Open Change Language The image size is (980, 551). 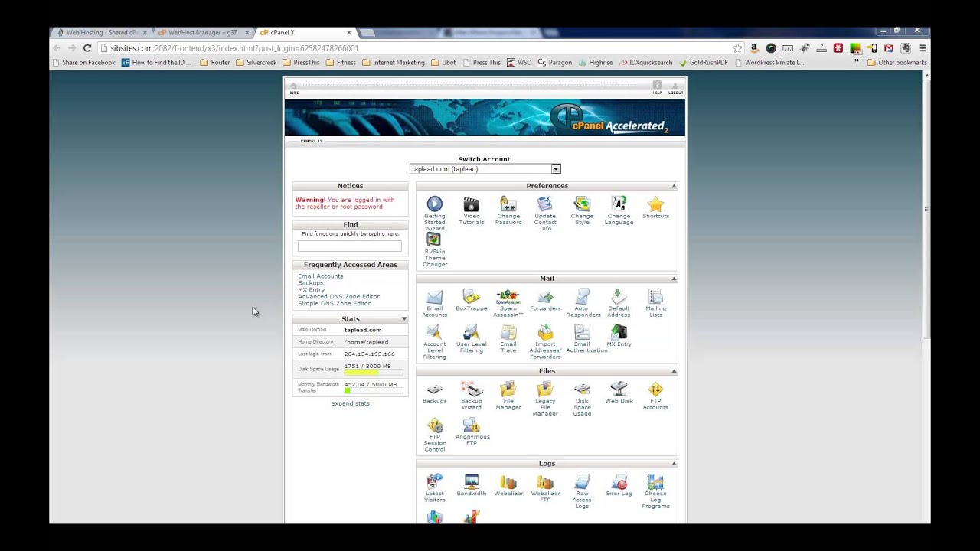point(619,204)
